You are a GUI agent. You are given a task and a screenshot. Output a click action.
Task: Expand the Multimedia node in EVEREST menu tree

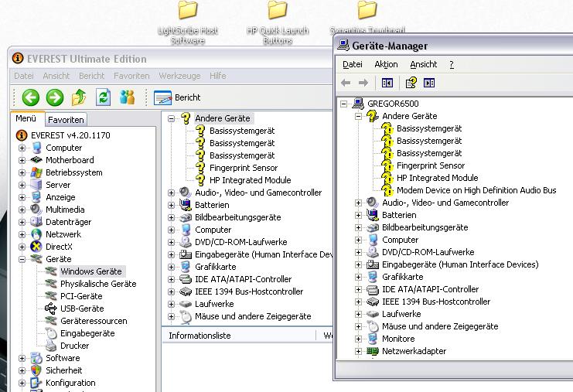point(22,210)
